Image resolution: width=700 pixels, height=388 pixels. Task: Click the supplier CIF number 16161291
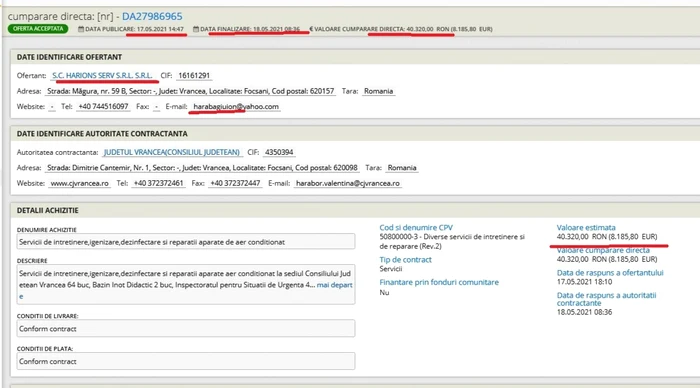coord(194,75)
